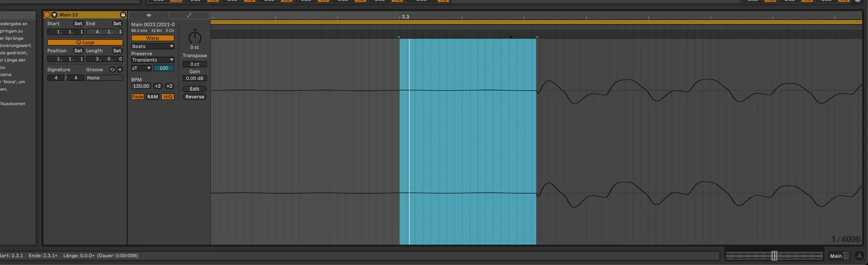Screen dimensions: 868x265
Task: Click the Gain 0.00 dB field
Action: click(195, 78)
